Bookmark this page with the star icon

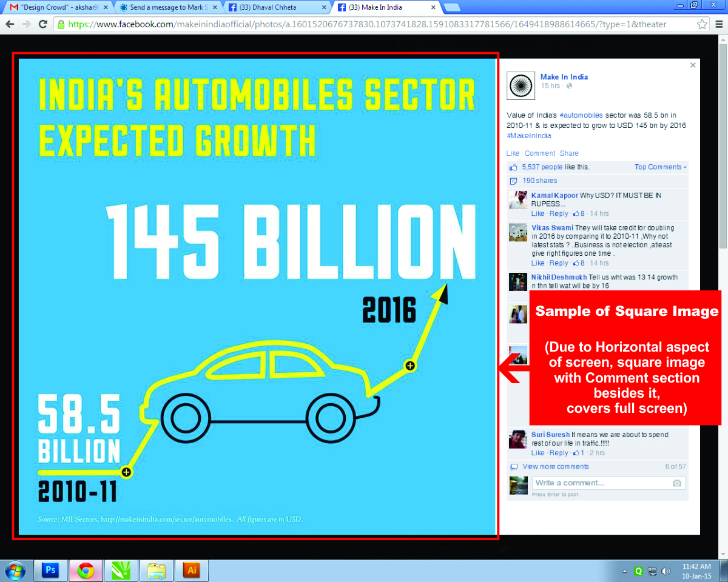[x=702, y=24]
